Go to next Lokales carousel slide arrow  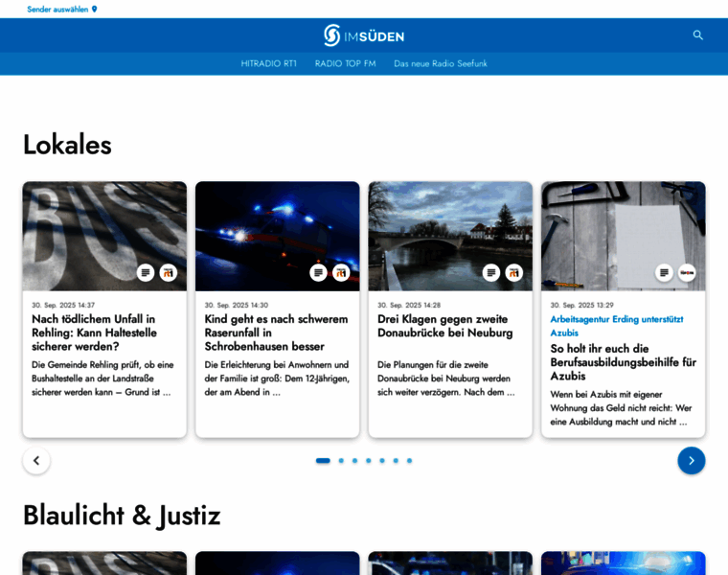691,460
